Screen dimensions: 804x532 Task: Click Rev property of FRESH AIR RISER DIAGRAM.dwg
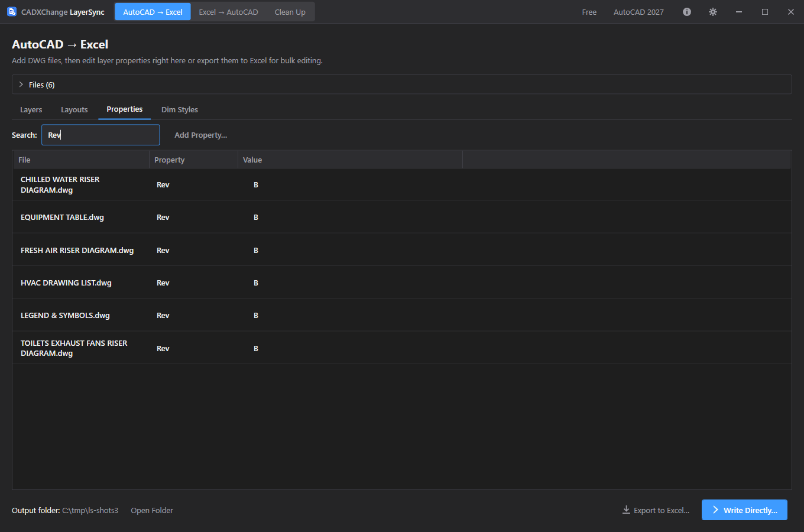point(163,250)
